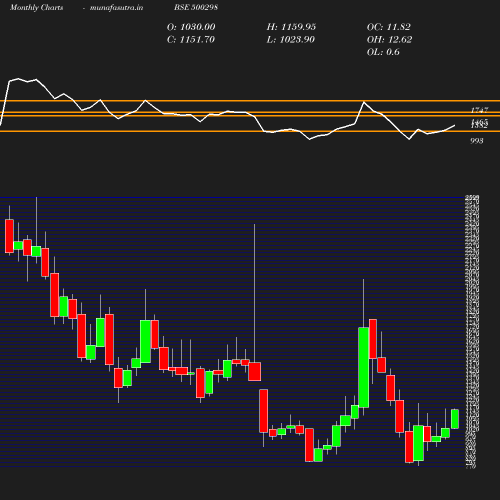Click the topmost orange horizontal level line
This screenshot has height=500, width=500.
pos(250,100)
